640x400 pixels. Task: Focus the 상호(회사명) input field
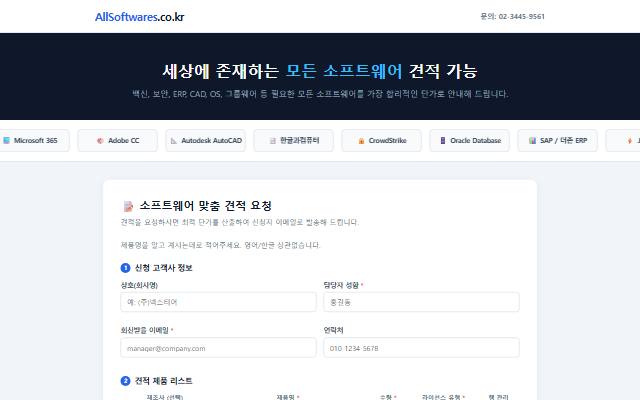(218, 302)
